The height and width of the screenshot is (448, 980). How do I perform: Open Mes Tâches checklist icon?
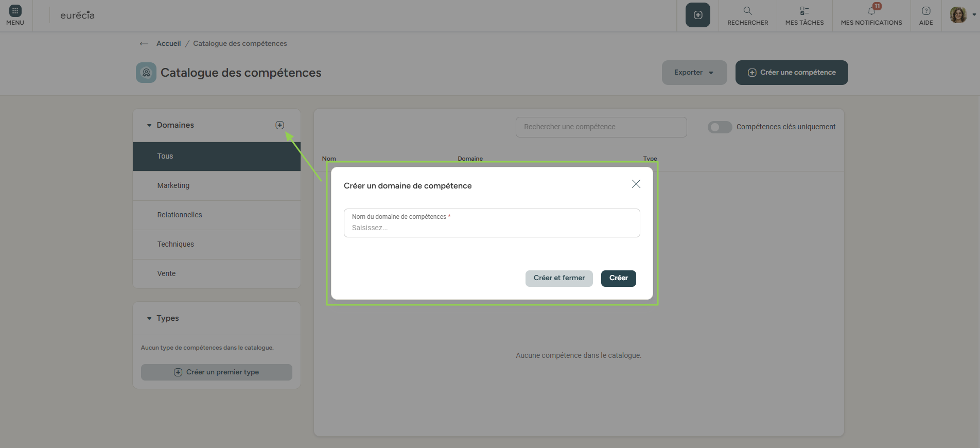click(804, 11)
